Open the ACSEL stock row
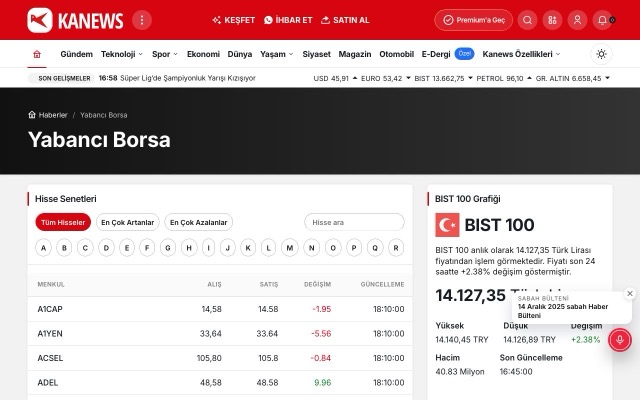Image resolution: width=640 pixels, height=400 pixels. coord(220,358)
